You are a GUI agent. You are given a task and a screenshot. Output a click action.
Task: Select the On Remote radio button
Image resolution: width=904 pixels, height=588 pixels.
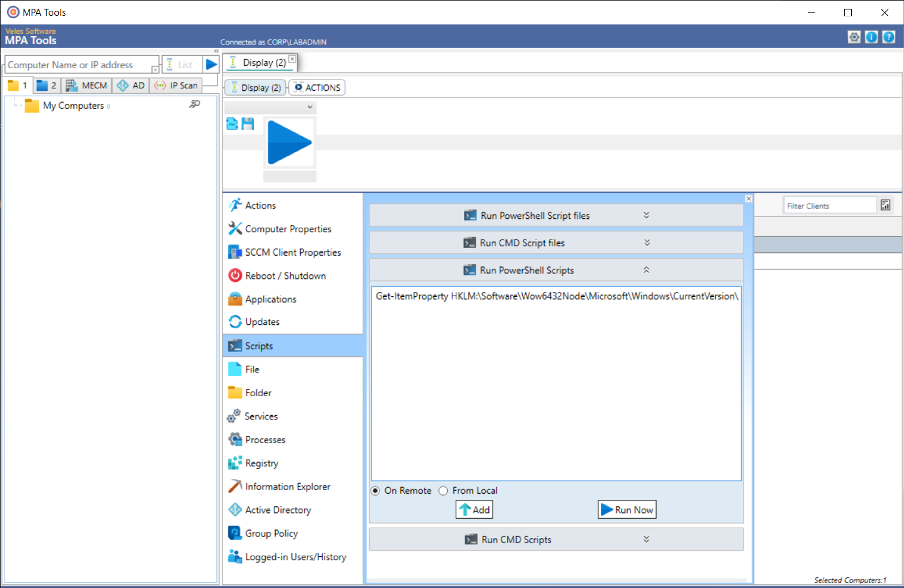click(375, 491)
